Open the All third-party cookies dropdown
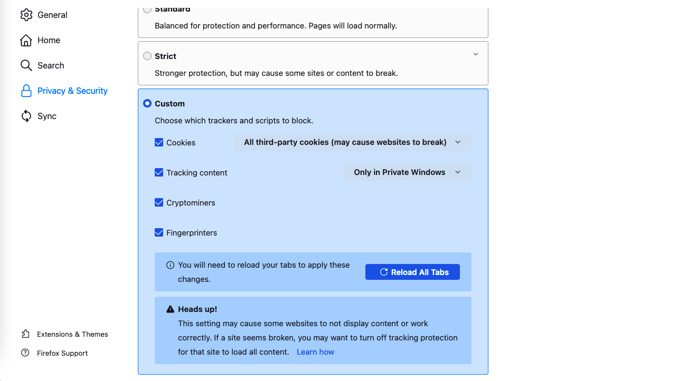Image resolution: width=688 pixels, height=381 pixels. pyautogui.click(x=352, y=142)
